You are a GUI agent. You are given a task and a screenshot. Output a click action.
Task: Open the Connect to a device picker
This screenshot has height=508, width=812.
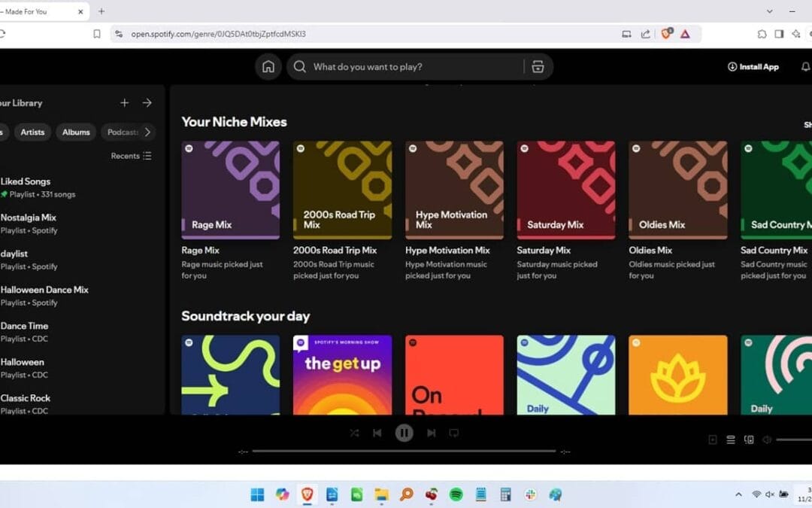point(749,440)
